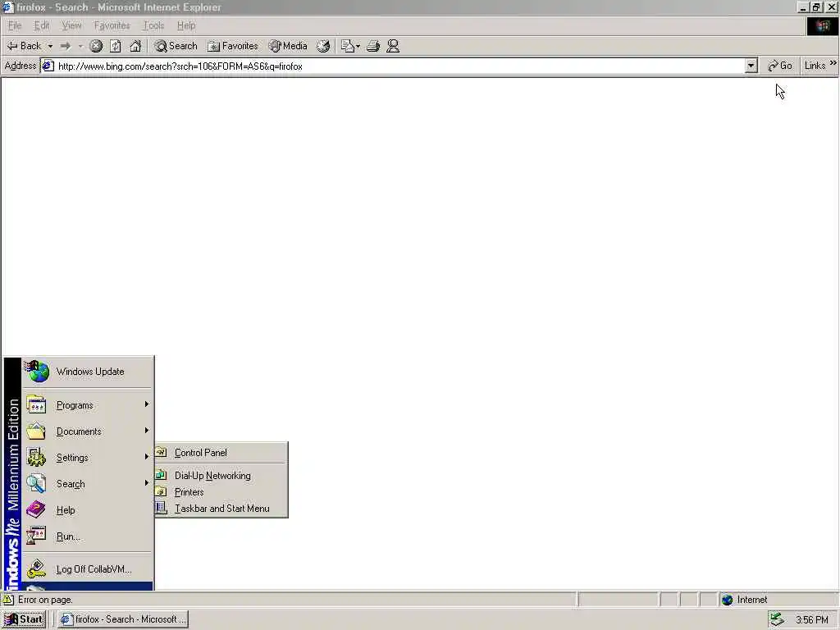The image size is (840, 630).
Task: Click the 3:56 PM clock
Action: [811, 620]
